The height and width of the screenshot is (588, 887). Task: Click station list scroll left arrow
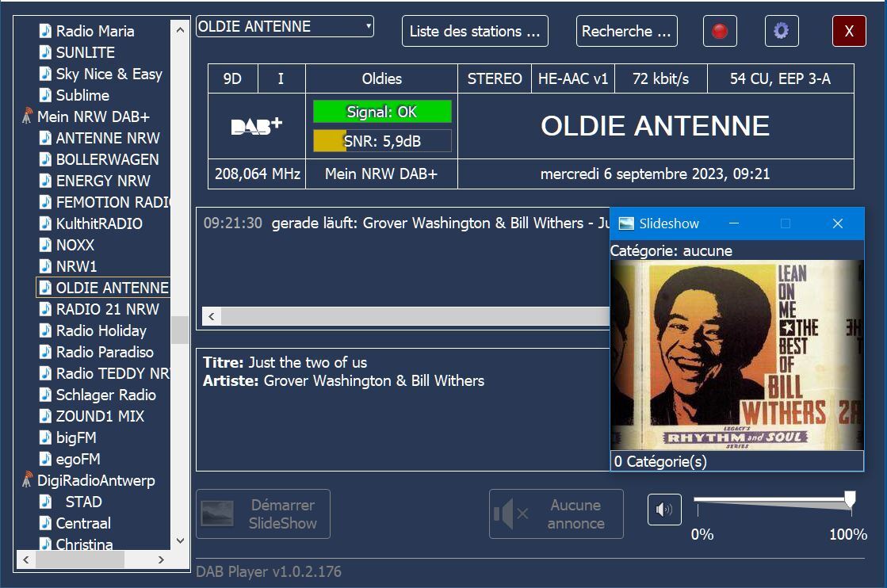point(26,559)
